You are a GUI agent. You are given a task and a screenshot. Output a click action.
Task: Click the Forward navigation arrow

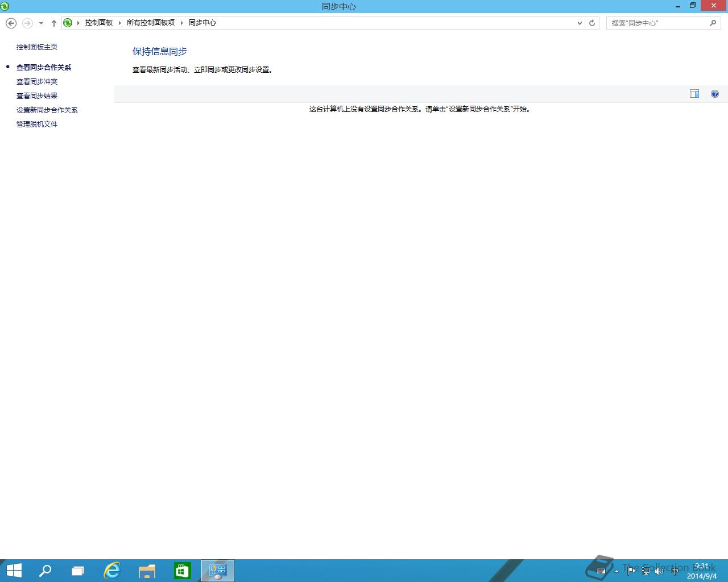coord(27,23)
